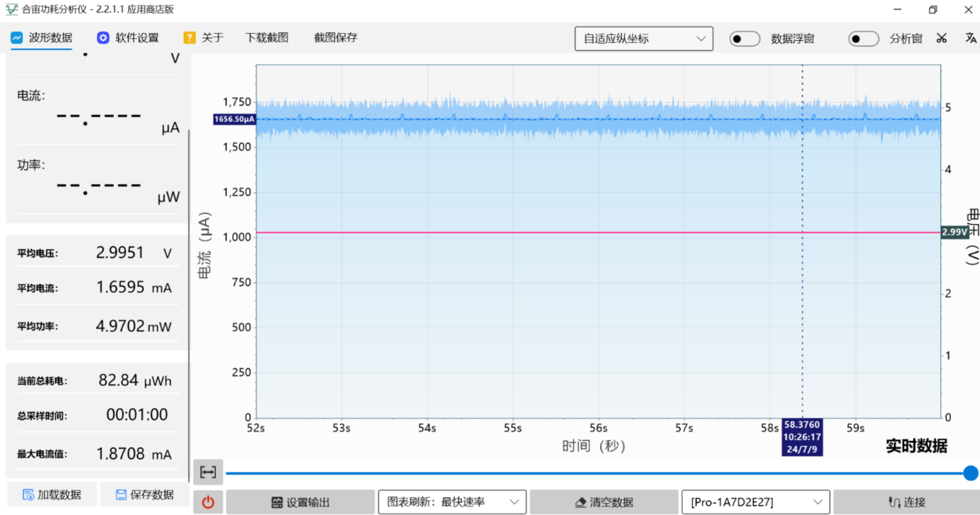
Task: Click the 连接 connect button
Action: [907, 502]
